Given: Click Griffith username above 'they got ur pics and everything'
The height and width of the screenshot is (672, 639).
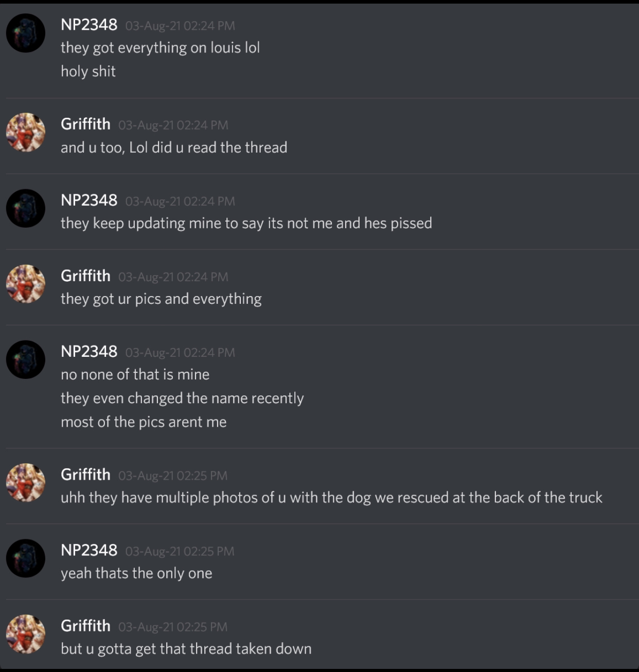Looking at the screenshot, I should click(x=85, y=276).
